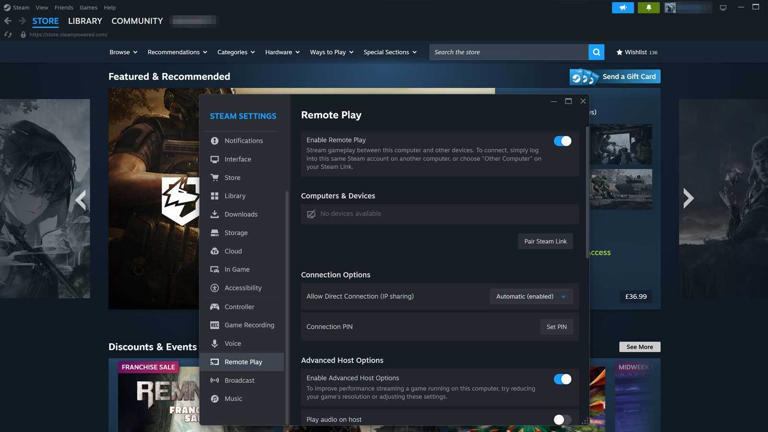Click the Search the store field
This screenshot has height=432, width=768.
[509, 52]
